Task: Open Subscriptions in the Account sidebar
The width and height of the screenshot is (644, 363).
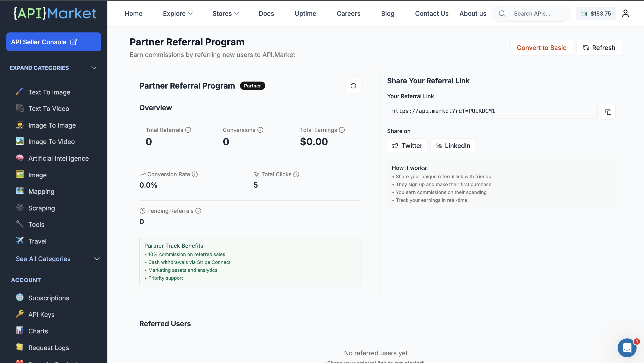Action: [49, 298]
